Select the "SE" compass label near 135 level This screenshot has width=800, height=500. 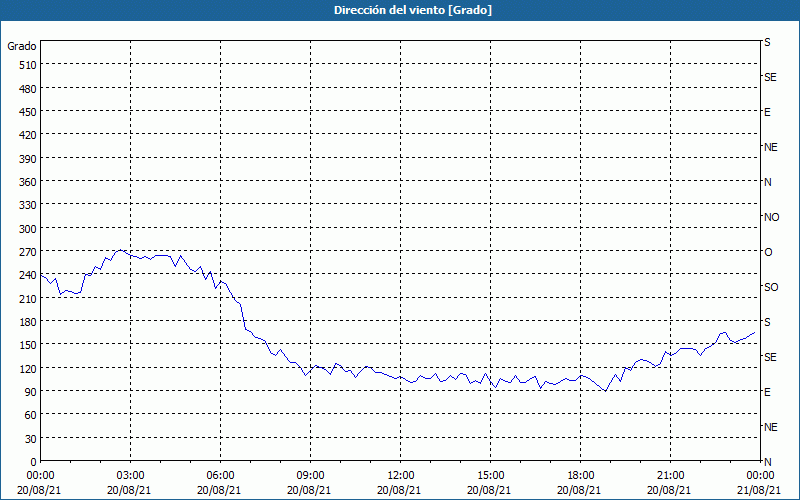[770, 357]
